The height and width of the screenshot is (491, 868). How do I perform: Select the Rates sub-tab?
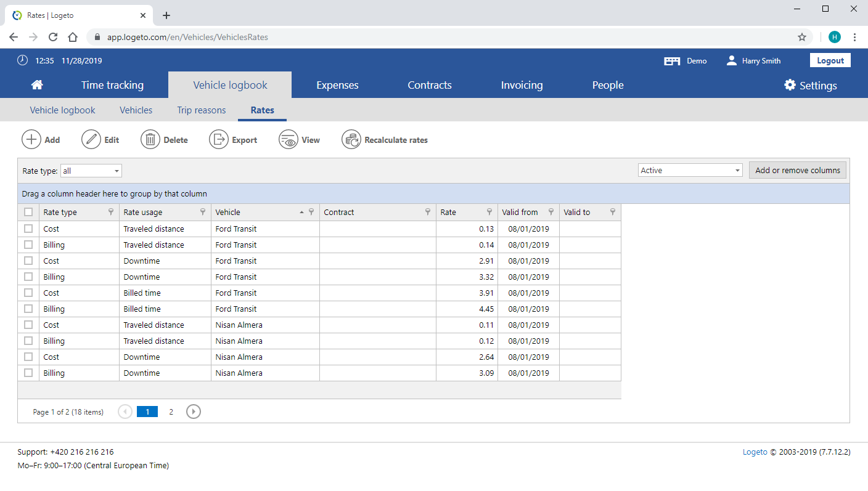coord(263,110)
